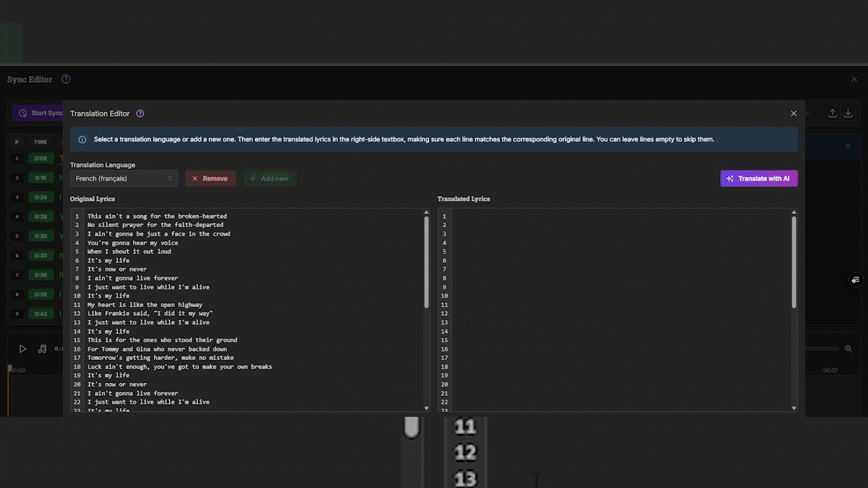Click the upload icon in Sync Editor

833,113
